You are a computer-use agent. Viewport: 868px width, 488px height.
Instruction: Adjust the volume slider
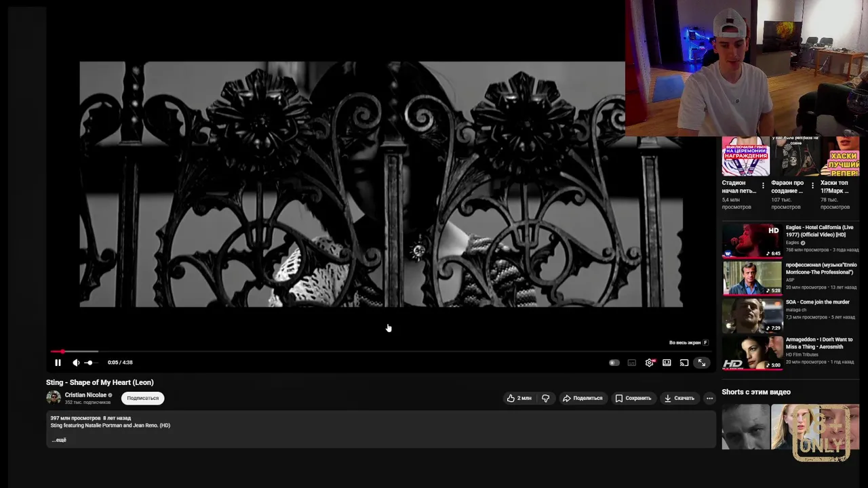[x=91, y=363]
